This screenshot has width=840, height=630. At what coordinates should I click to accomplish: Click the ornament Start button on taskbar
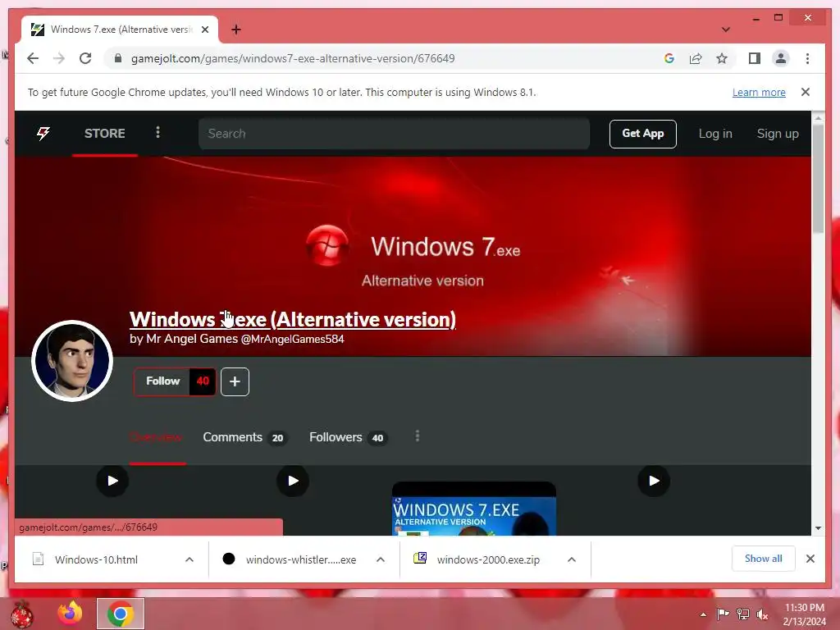point(22,614)
